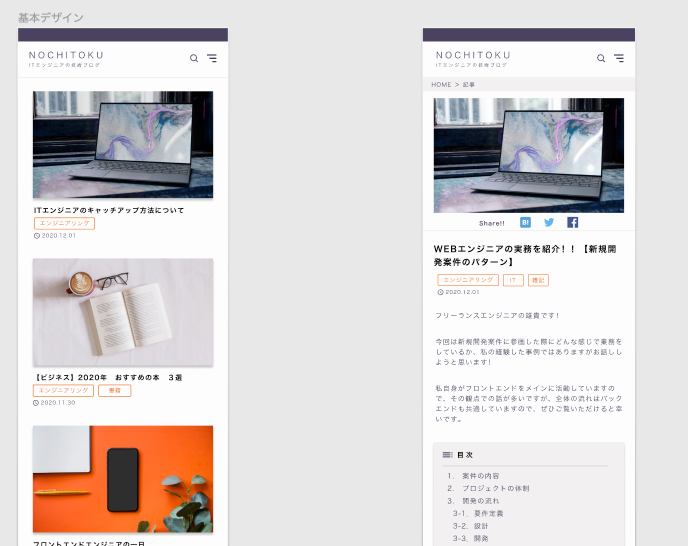
Task: Click the 記事 breadcrumb item
Action: coord(469,84)
